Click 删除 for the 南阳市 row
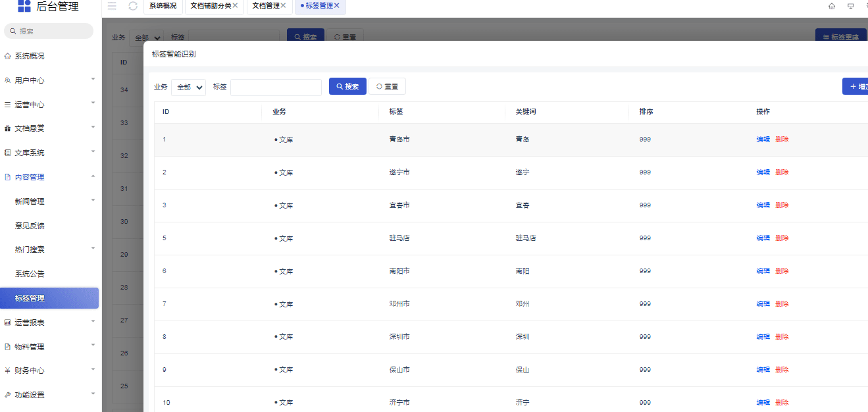Screen dimensions: 868x412 [x=782, y=271]
